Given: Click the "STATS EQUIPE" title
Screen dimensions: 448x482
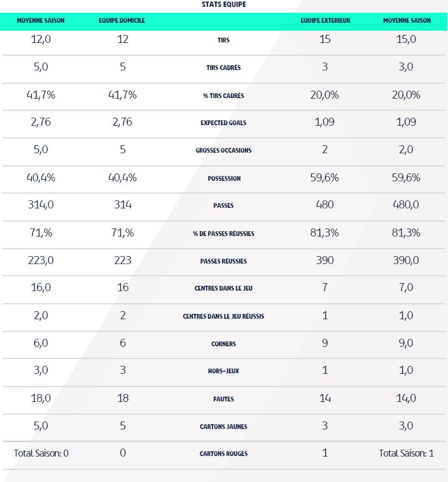Looking at the screenshot, I should [x=224, y=4].
